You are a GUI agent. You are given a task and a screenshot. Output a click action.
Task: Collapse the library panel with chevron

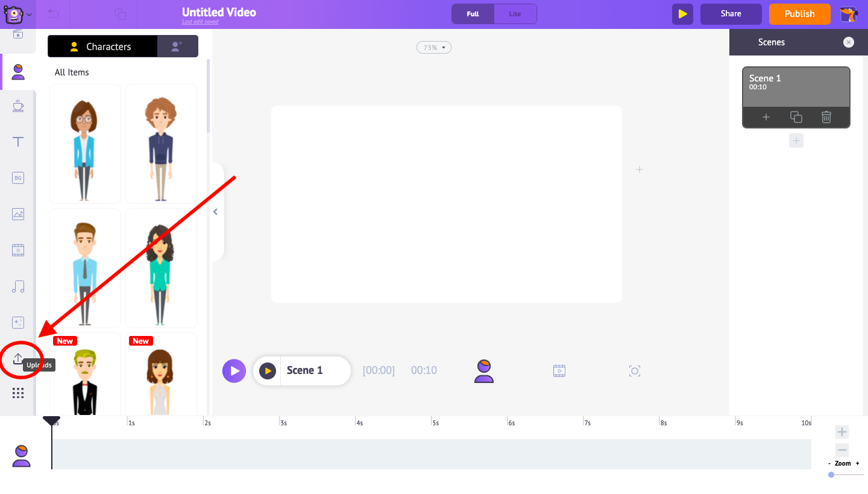[215, 212]
